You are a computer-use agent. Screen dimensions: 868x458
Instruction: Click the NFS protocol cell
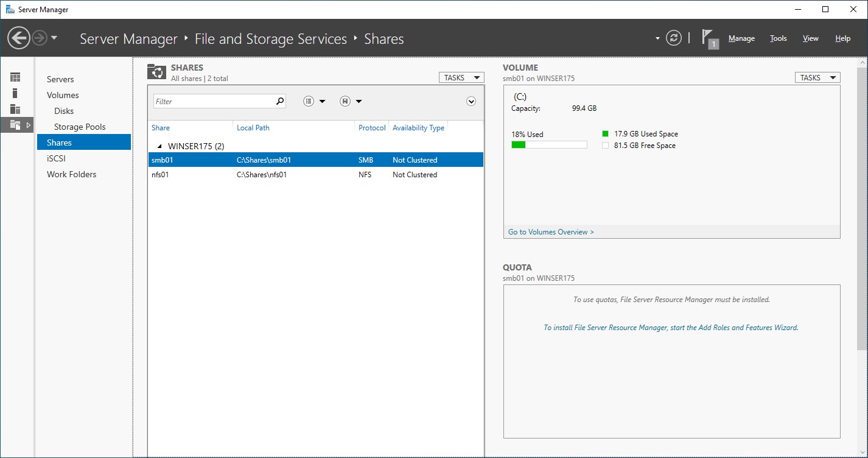click(365, 175)
